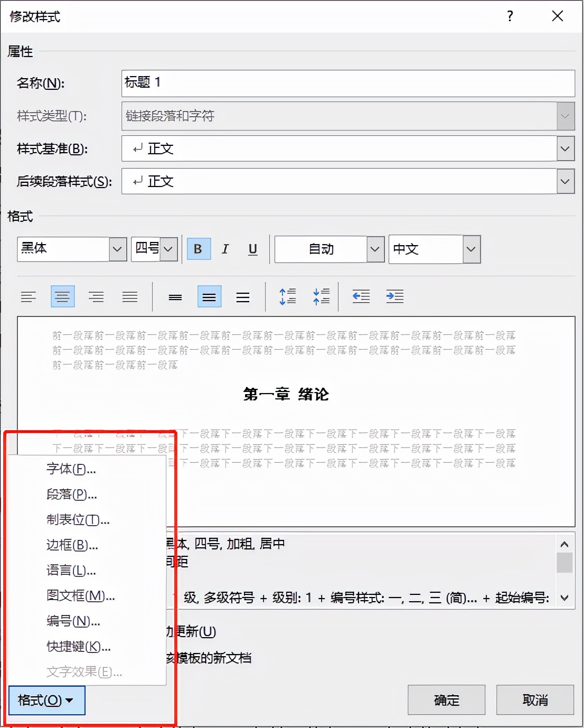
Task: Decrease indent icon
Action: (361, 297)
